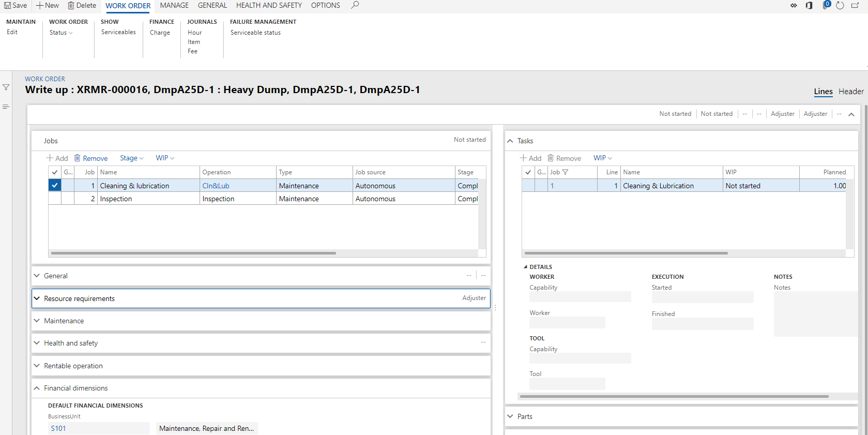
Task: Show the related information lines icon
Action: pos(6,107)
